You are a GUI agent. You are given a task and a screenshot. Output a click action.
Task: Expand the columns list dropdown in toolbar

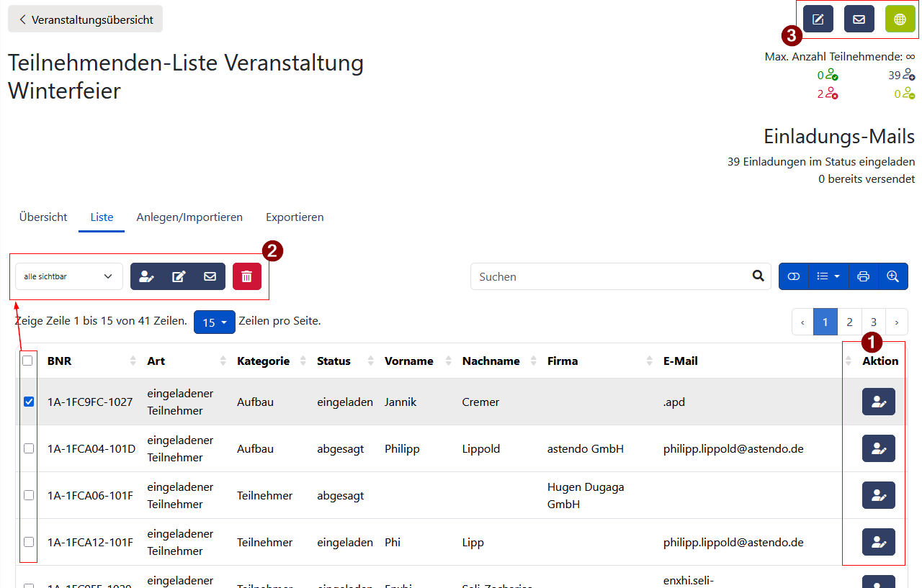point(828,276)
